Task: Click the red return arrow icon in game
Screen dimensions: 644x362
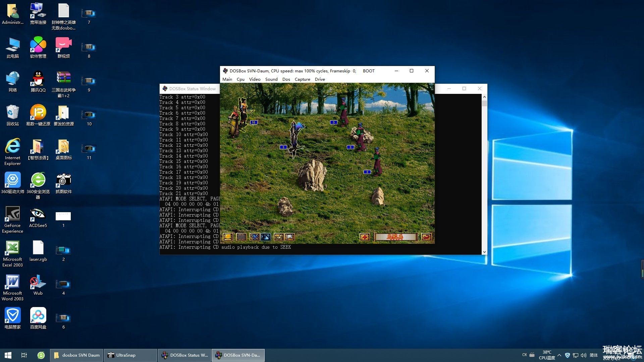Action: 426,237
